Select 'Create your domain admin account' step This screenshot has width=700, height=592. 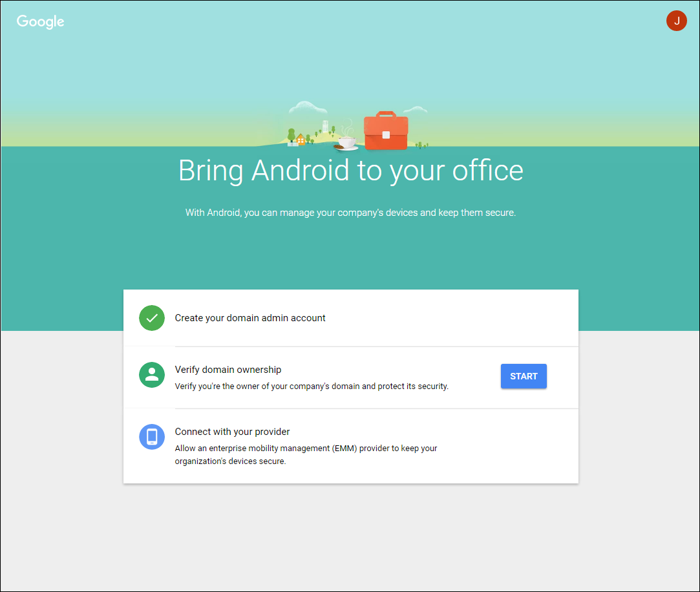(x=250, y=318)
